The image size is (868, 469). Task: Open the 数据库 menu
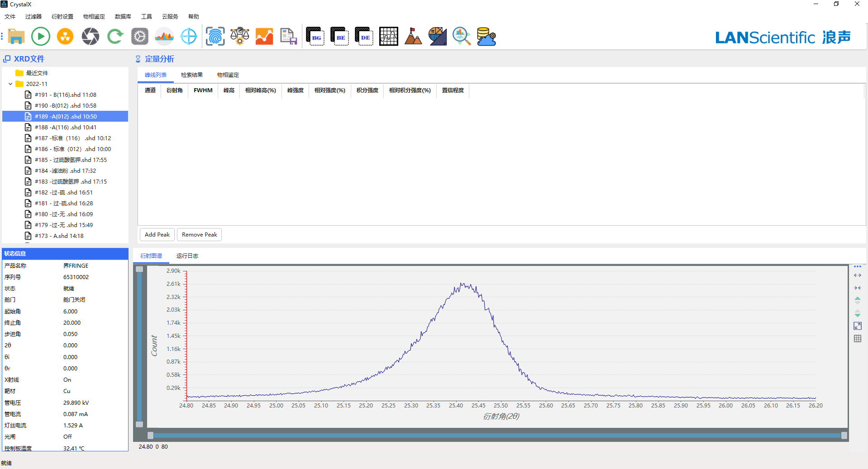[123, 17]
